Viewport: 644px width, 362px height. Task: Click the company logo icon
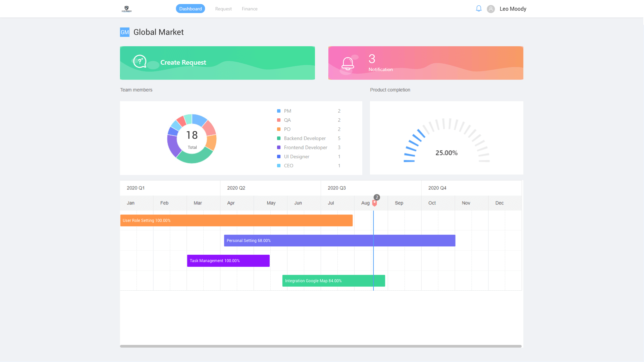point(126,9)
